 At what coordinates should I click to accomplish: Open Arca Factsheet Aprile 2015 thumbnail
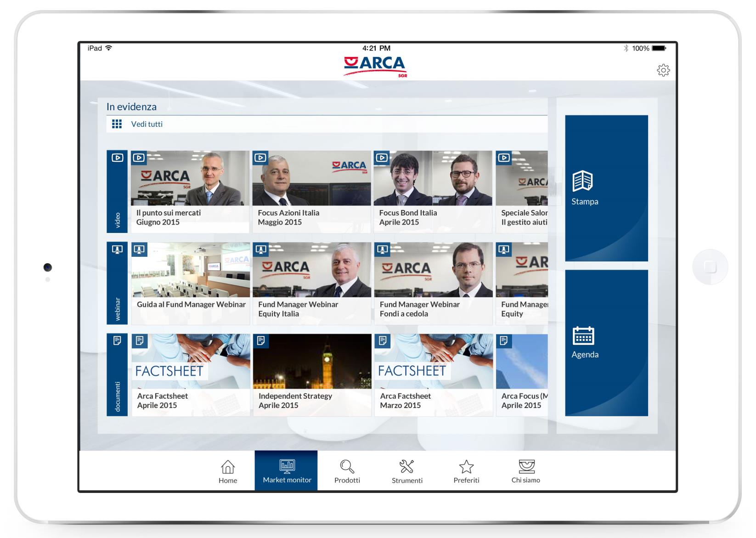[x=191, y=362]
